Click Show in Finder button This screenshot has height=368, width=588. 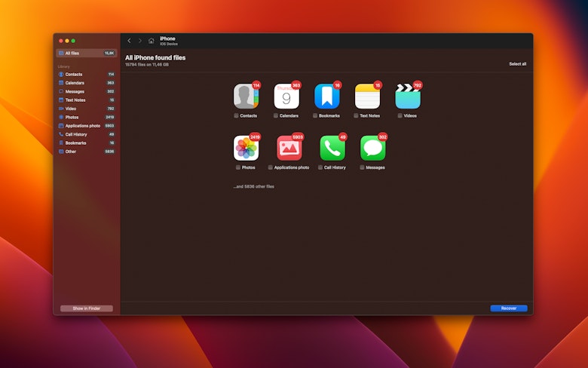[x=87, y=308]
